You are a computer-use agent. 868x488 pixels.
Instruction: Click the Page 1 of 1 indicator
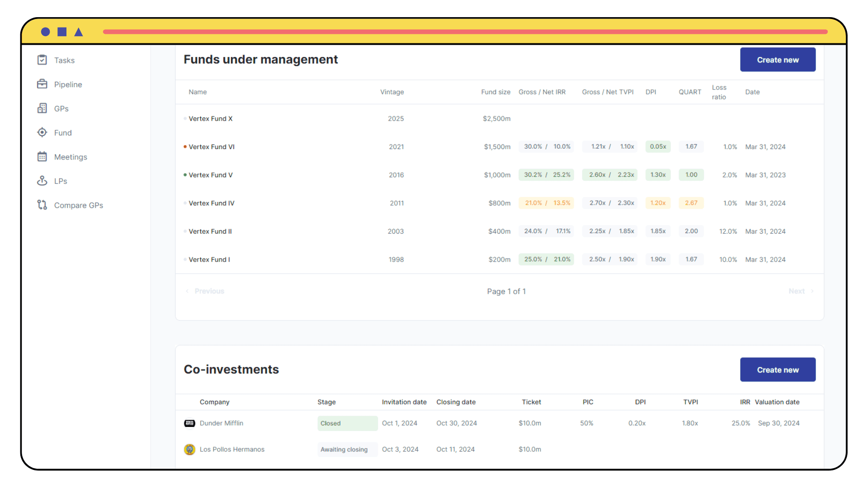pyautogui.click(x=506, y=291)
